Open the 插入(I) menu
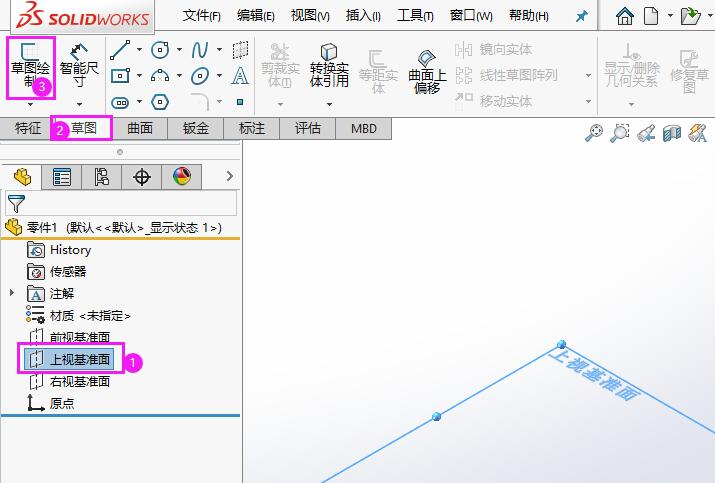715x483 pixels. [363, 16]
